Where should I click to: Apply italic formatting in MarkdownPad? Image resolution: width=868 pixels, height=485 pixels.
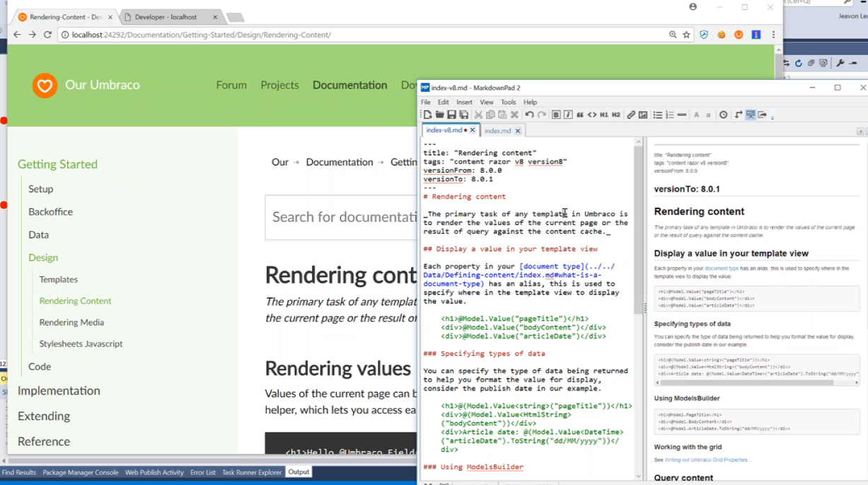(x=568, y=115)
